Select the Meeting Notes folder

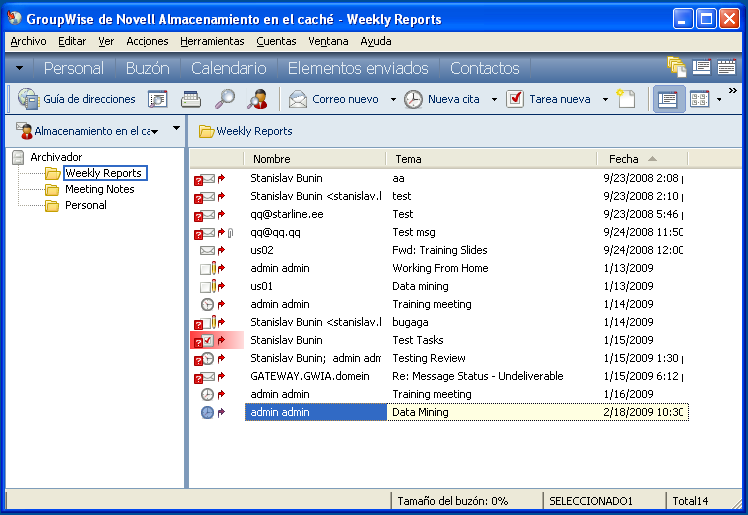coord(99,189)
